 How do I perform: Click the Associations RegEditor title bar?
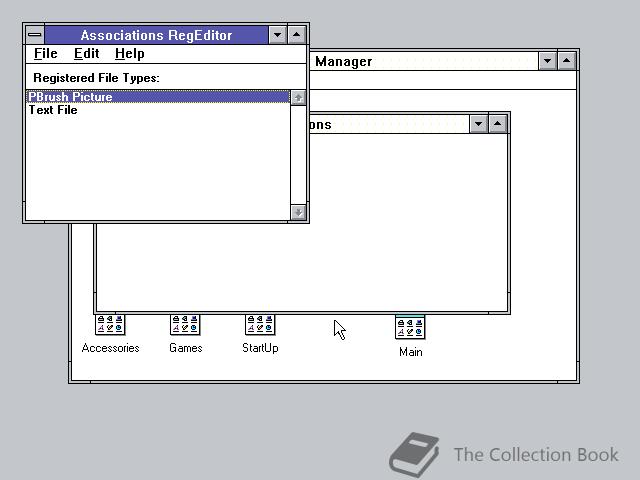pos(156,35)
